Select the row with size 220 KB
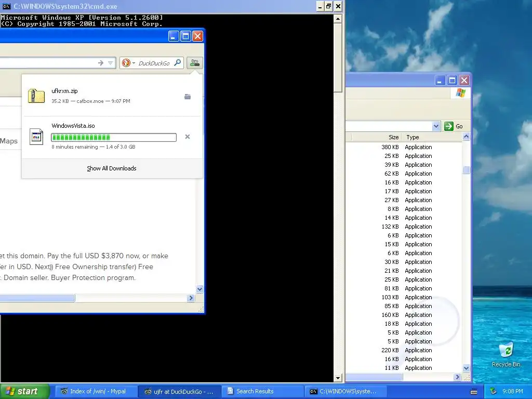532x399 pixels. (x=404, y=350)
